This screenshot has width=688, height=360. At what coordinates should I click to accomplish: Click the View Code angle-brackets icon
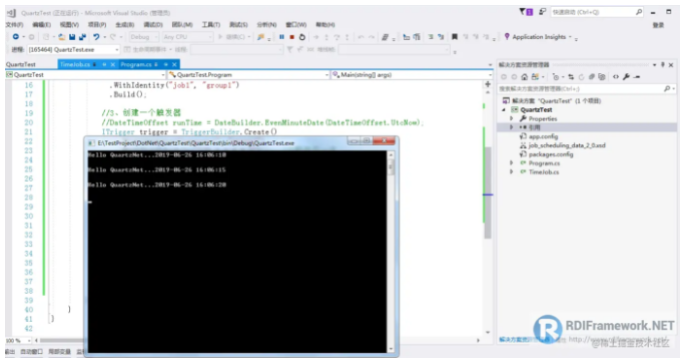coord(616,77)
